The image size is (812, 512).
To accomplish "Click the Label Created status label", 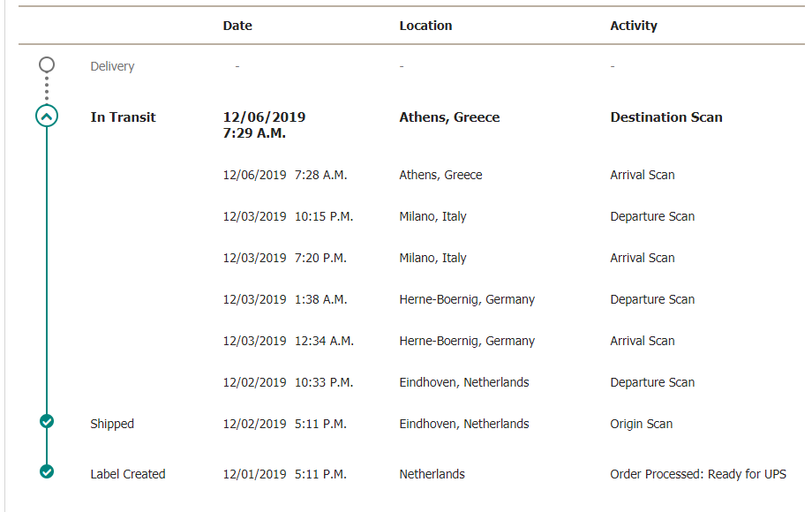I will [128, 474].
